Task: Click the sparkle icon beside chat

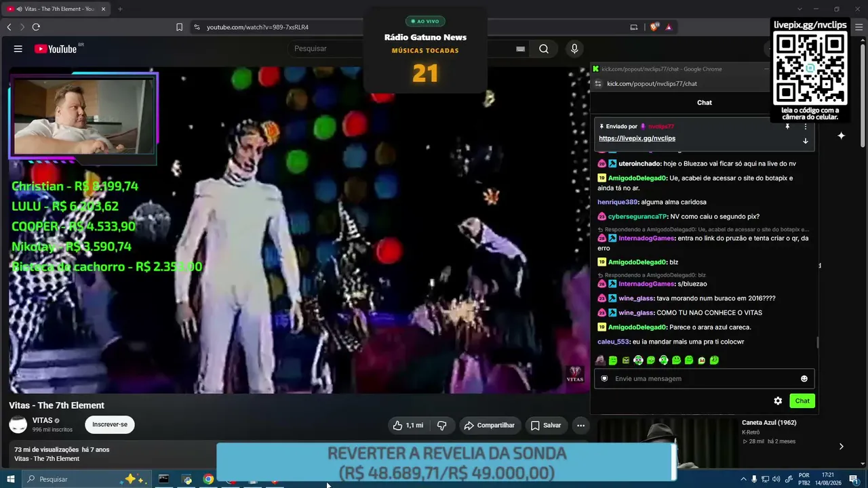Action: pyautogui.click(x=841, y=136)
